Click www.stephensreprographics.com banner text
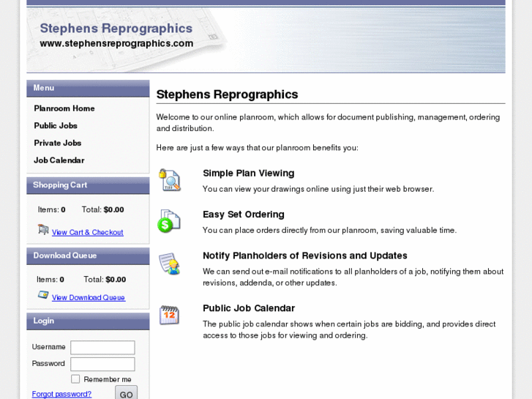The image size is (532, 399). pos(116,43)
